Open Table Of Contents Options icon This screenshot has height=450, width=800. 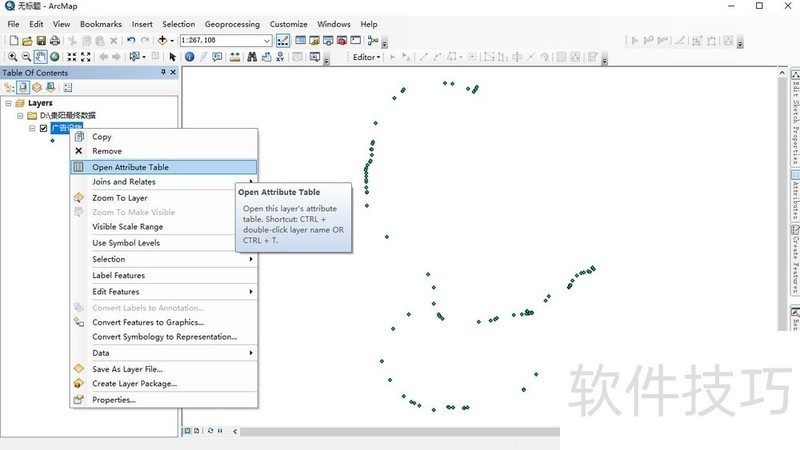(x=68, y=88)
